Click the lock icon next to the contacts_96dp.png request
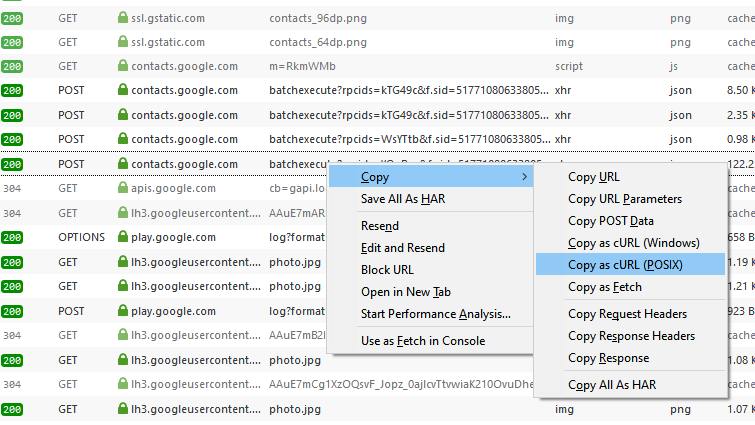Image resolution: width=755 pixels, height=425 pixels. tap(124, 17)
